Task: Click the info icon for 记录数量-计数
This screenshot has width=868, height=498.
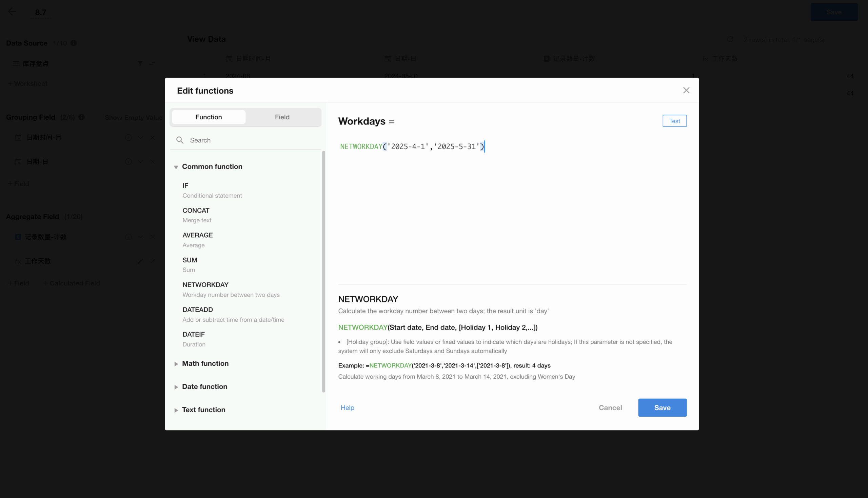Action: [128, 237]
